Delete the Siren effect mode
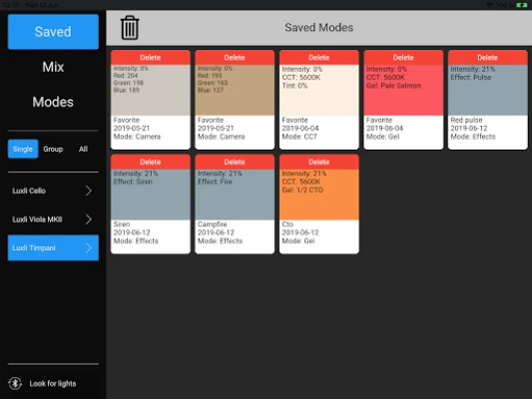Screen dimensions: 532x399 click(x=151, y=162)
